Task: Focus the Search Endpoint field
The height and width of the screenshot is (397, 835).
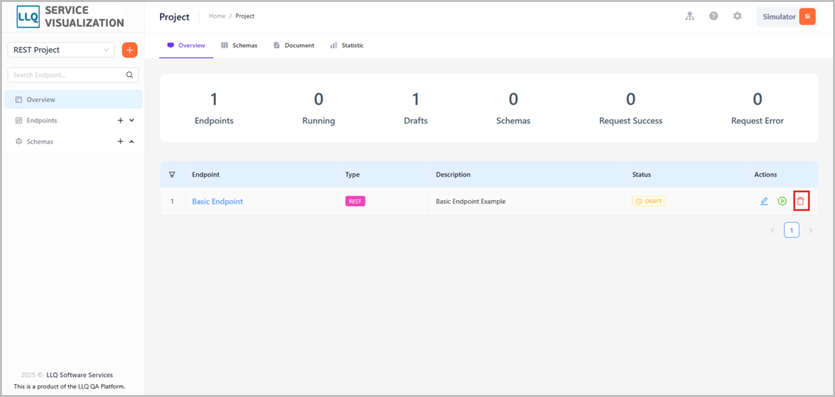Action: click(x=73, y=75)
